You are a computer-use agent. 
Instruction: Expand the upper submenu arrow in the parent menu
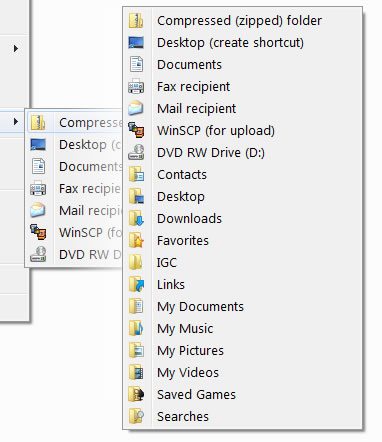16,48
